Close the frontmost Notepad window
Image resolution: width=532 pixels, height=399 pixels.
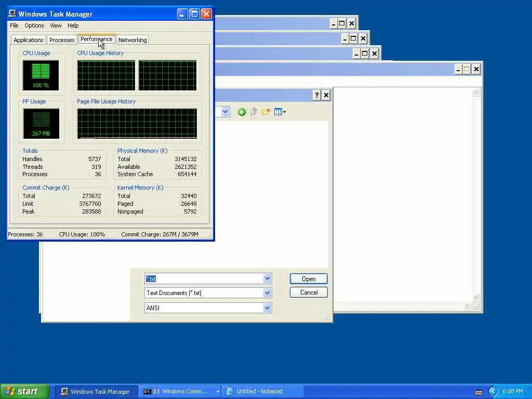coord(476,69)
